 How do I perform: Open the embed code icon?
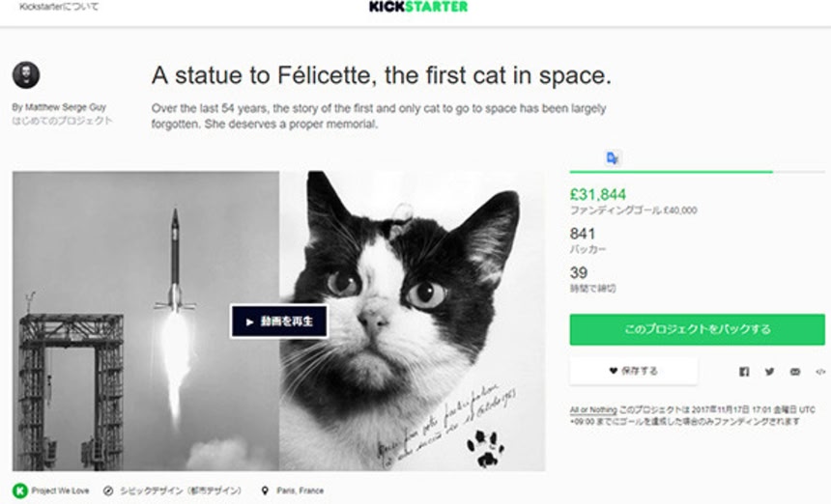tap(819, 371)
